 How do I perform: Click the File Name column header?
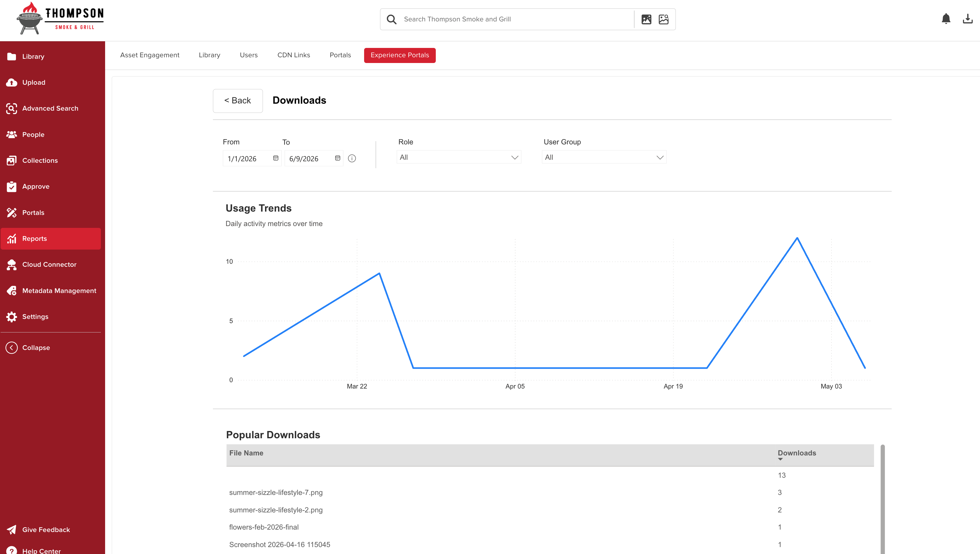point(246,453)
